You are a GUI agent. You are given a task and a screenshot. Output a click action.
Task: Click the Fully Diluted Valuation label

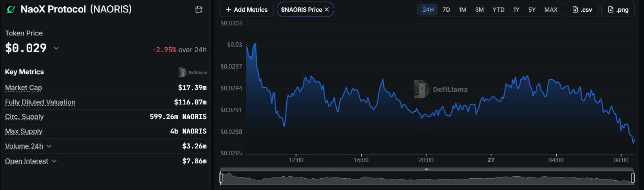(x=40, y=102)
